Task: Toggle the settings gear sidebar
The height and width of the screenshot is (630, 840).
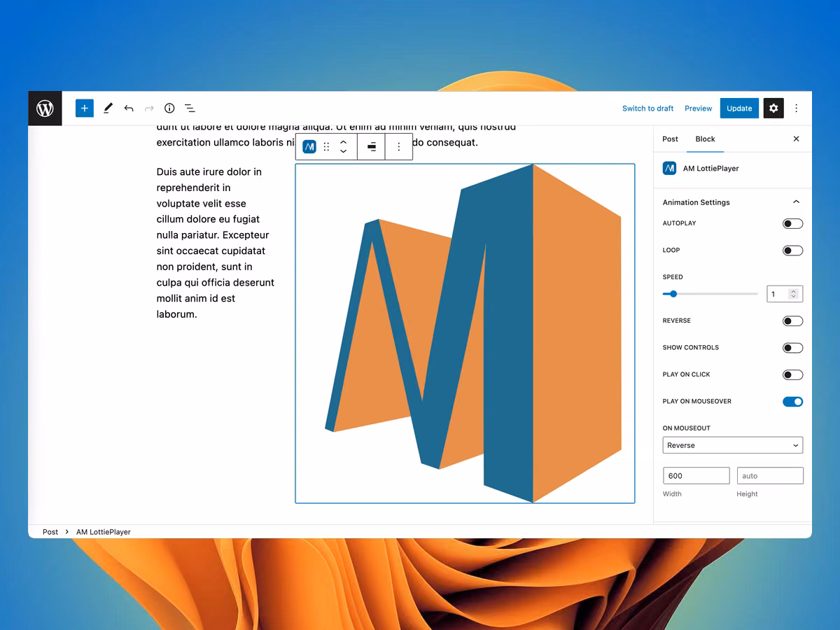Action: pos(773,108)
